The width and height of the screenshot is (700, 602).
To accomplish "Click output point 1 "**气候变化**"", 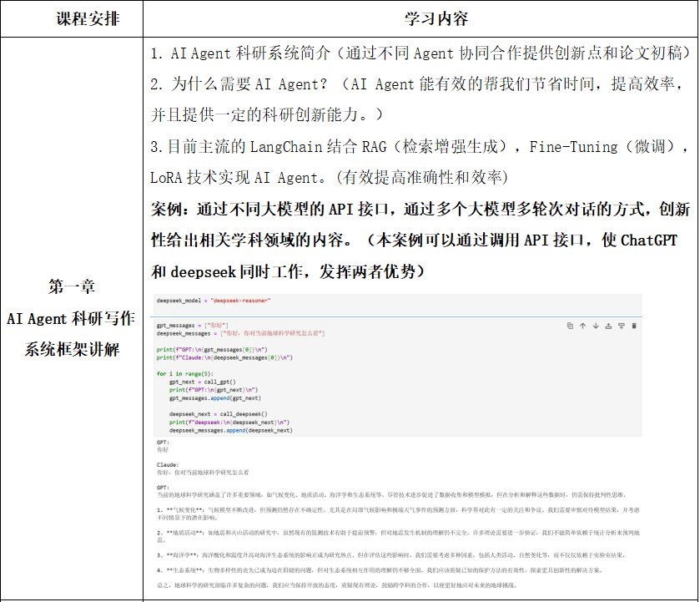I will point(398,513).
